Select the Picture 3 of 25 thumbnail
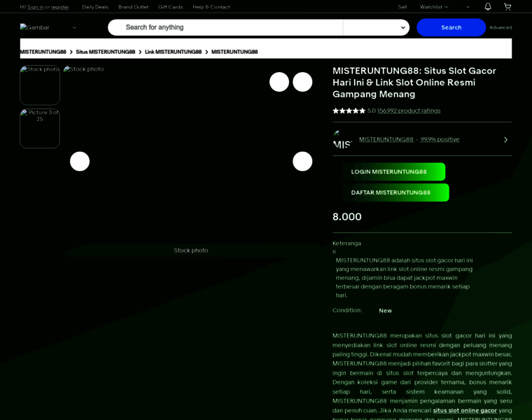The image size is (532, 420). [40, 129]
